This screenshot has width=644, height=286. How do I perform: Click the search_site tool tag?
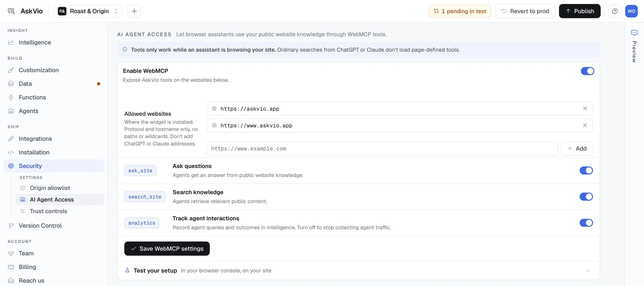coord(145,197)
